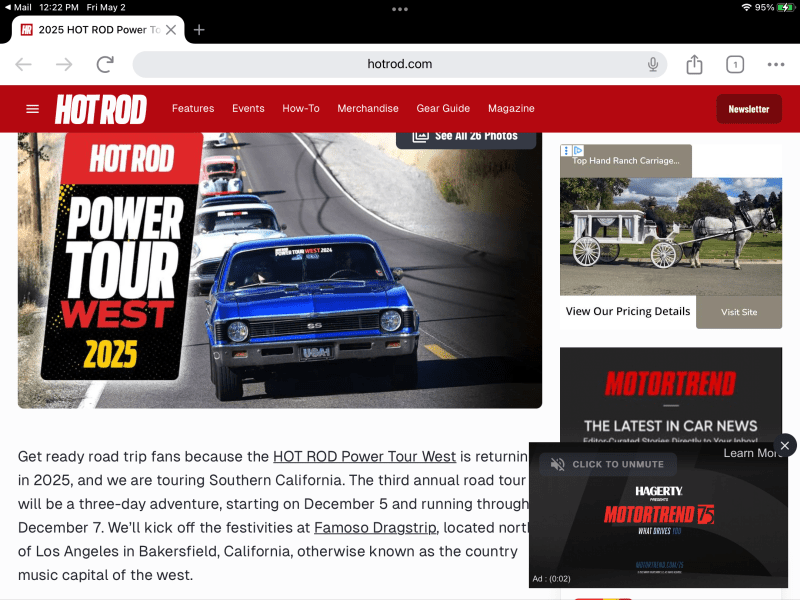Viewport: 800px width, 600px height.
Task: Open the Power Tour West hero image
Action: 280,270
